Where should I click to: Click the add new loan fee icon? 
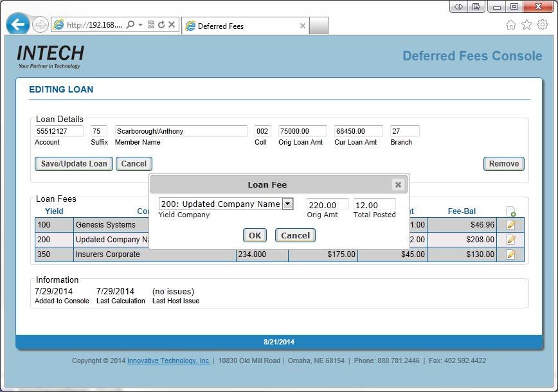[x=511, y=211]
